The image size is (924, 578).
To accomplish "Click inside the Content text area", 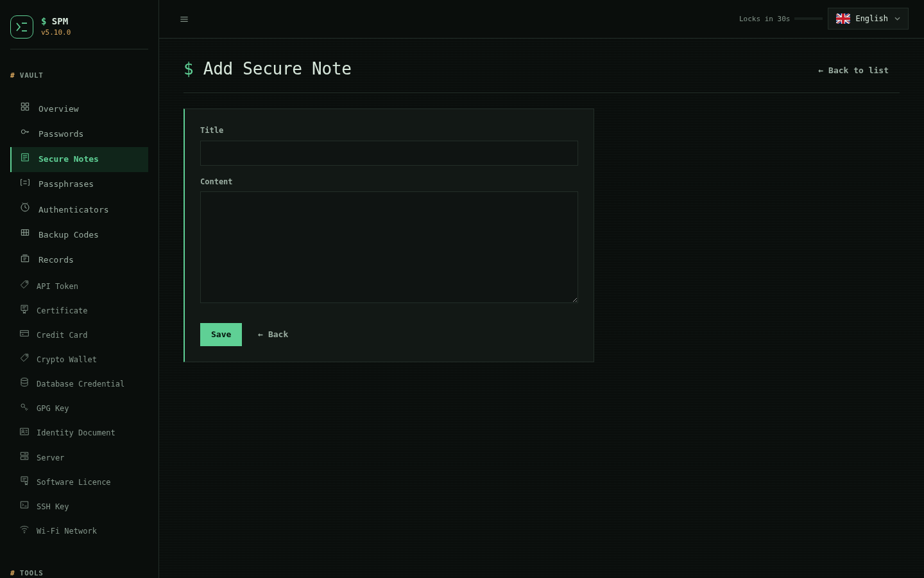I will tap(389, 247).
